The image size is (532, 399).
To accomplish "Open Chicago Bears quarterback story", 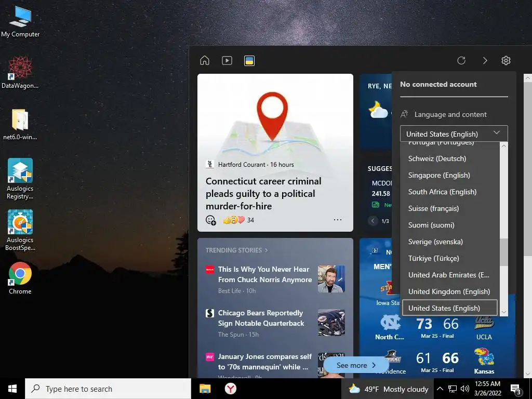I will [261, 318].
